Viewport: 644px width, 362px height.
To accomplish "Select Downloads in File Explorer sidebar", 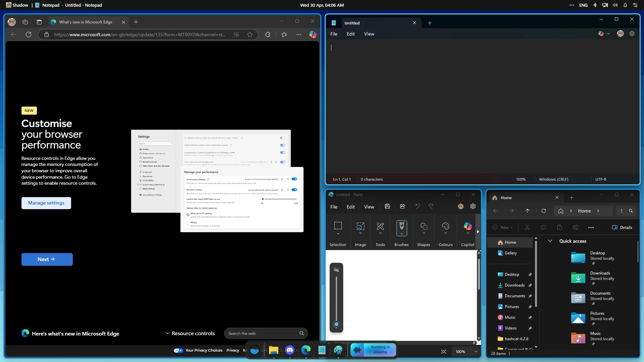I will (514, 285).
